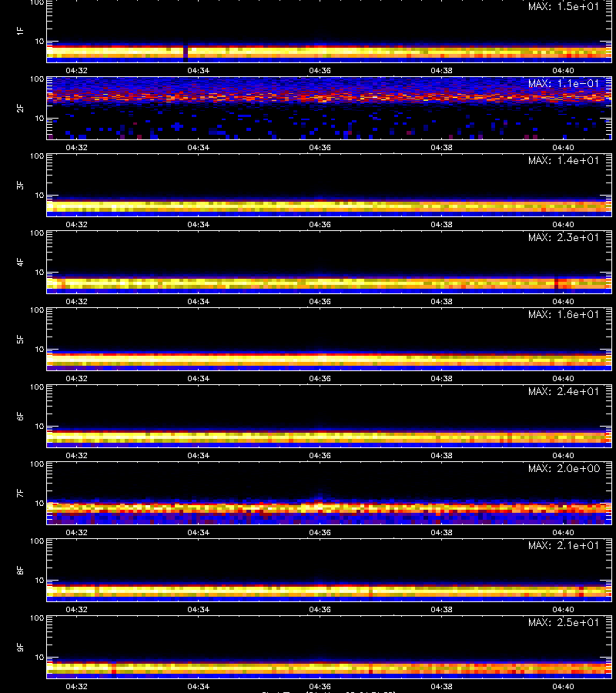
Task: Click the 8F panel axis label
Action: coord(20,570)
